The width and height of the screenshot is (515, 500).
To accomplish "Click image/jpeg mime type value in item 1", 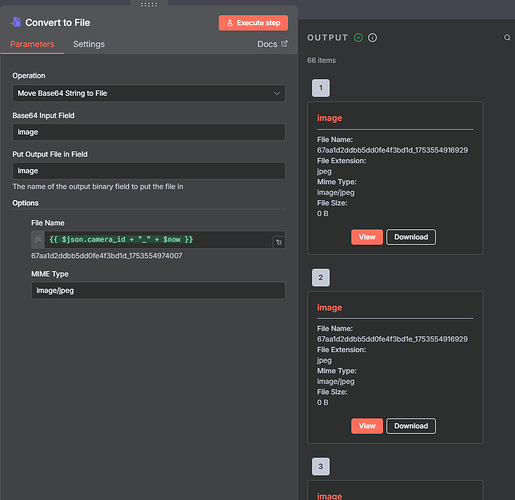I will point(335,193).
